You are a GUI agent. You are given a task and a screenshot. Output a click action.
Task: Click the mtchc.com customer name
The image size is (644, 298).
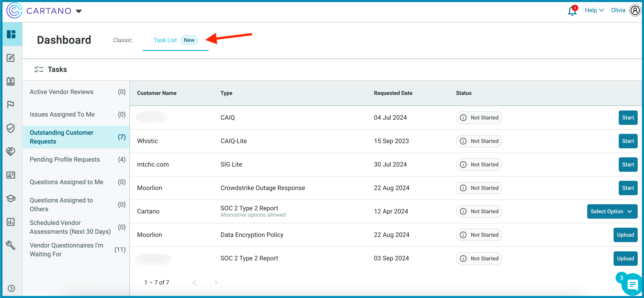point(153,165)
